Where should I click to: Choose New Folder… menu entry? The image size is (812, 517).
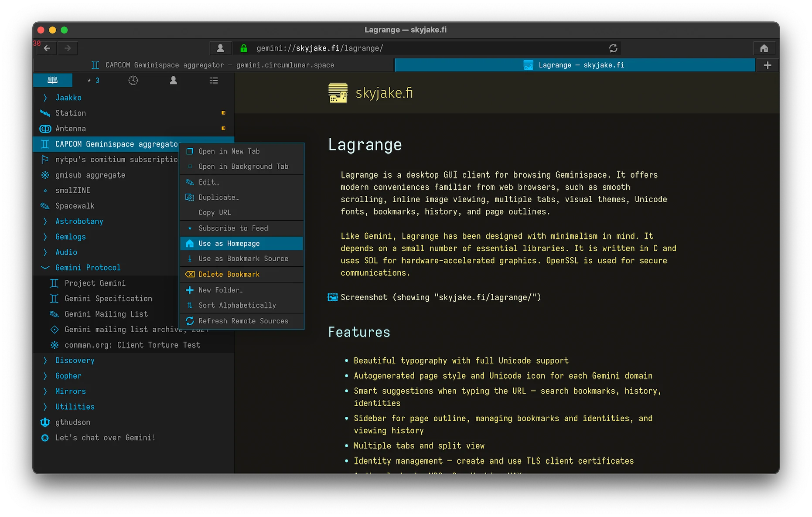point(242,290)
